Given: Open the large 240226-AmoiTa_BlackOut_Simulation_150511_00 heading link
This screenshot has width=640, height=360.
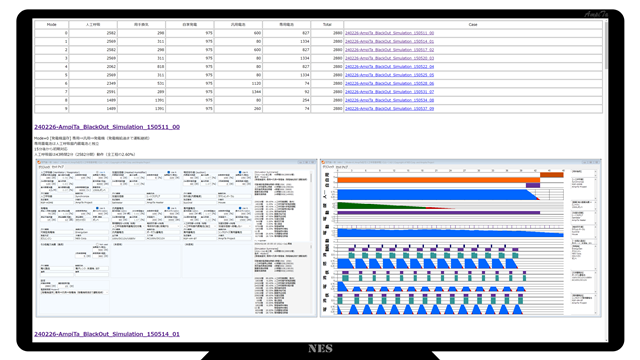Looking at the screenshot, I should (x=107, y=127).
